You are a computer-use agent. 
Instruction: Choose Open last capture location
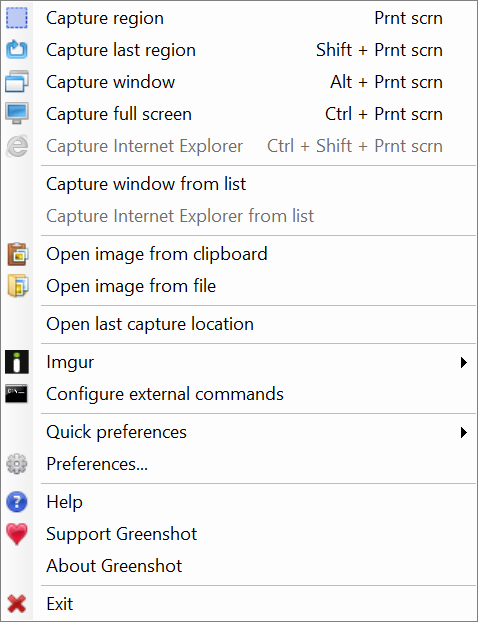(150, 324)
